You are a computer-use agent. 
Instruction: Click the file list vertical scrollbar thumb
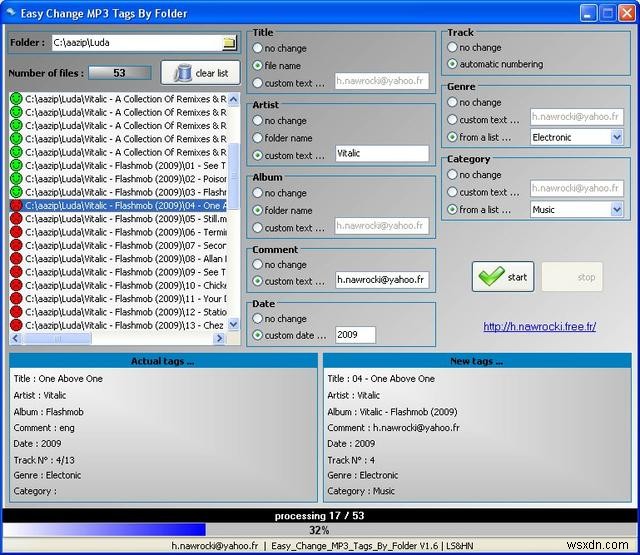pos(233,175)
